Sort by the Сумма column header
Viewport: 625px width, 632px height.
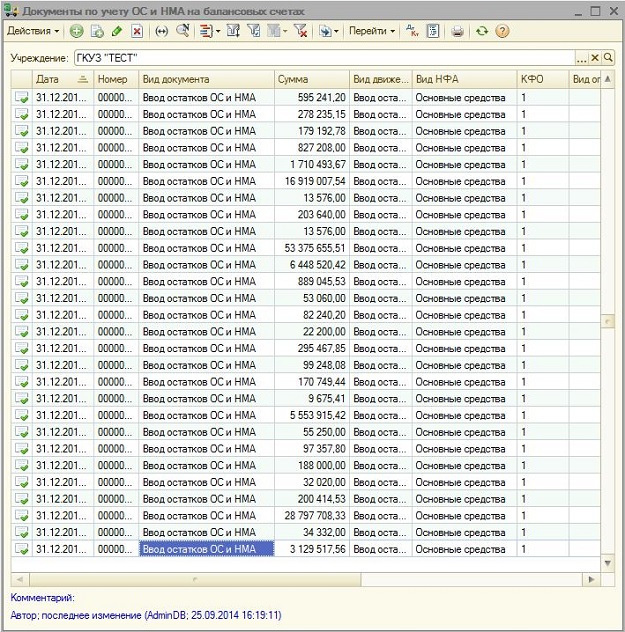click(311, 79)
